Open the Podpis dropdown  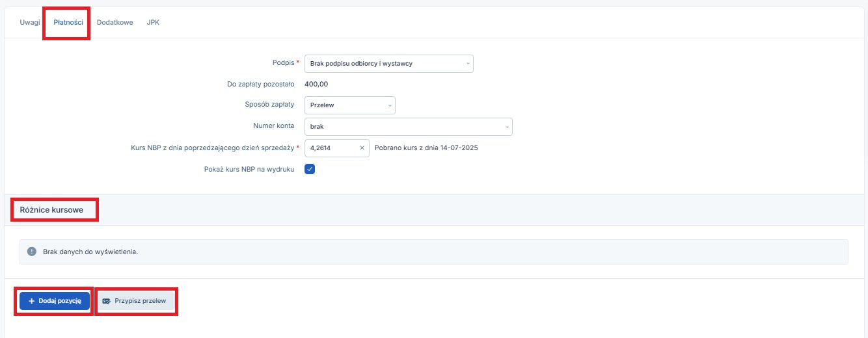(389, 64)
